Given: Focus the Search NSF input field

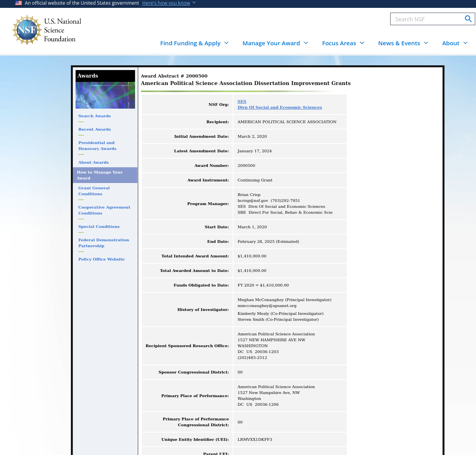Looking at the screenshot, I should click(x=427, y=19).
